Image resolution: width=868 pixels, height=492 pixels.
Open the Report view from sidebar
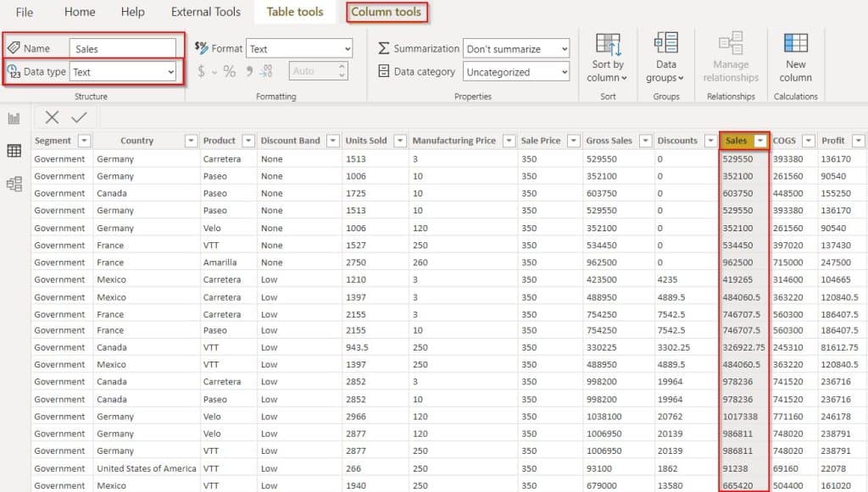tap(14, 119)
